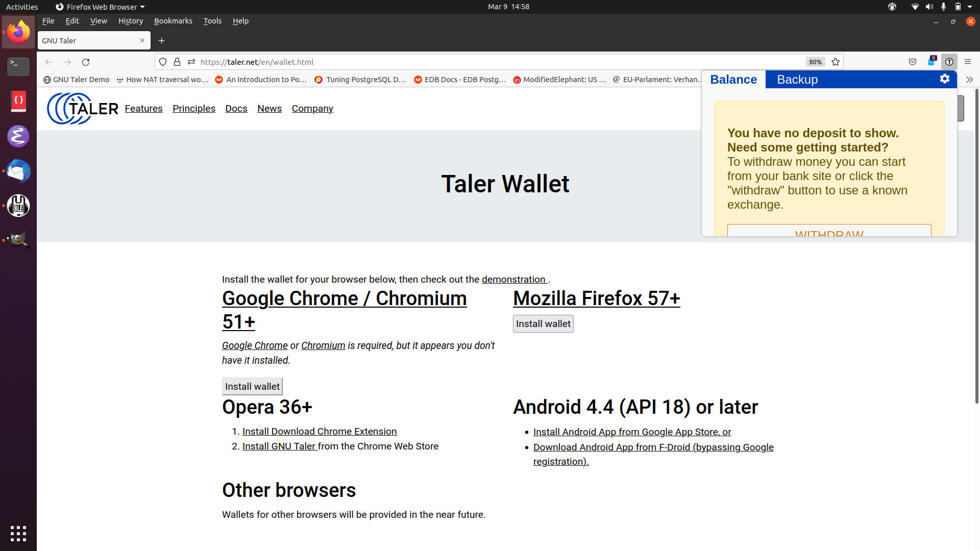980x551 pixels.
Task: Launch Thunderbird from the dock
Action: 18,171
